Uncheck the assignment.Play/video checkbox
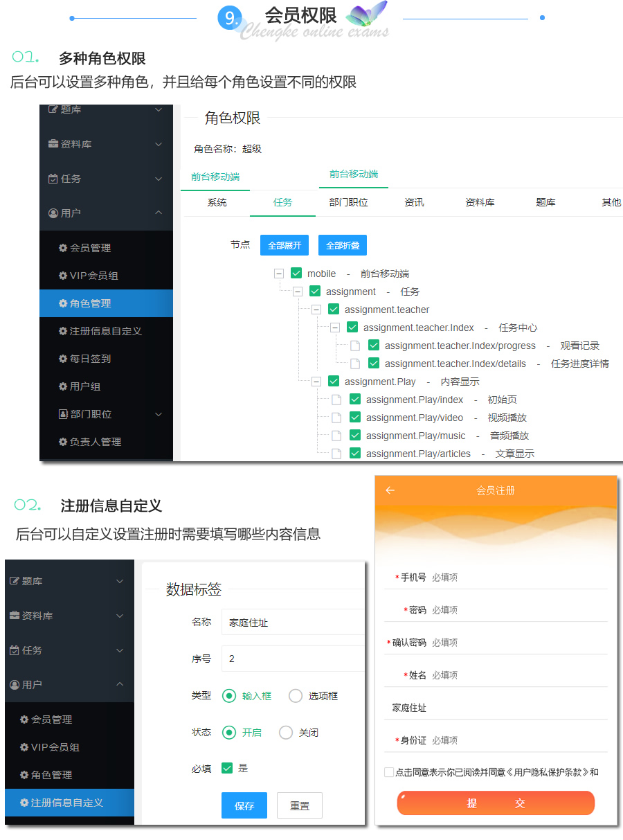Viewport: 623px width, 840px height. pos(355,418)
